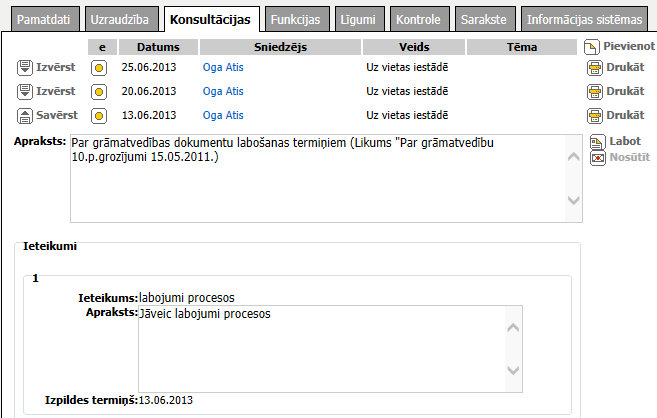Sort by the Datums column header
657x418 pixels.
tap(159, 47)
